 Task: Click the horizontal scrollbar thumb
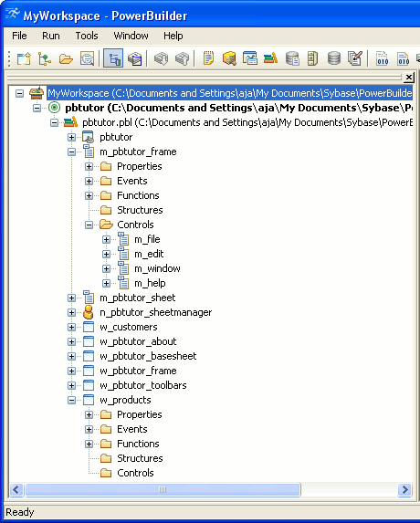click(163, 489)
